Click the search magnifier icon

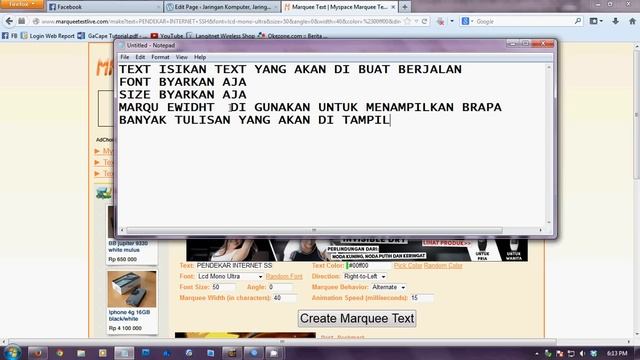578,21
